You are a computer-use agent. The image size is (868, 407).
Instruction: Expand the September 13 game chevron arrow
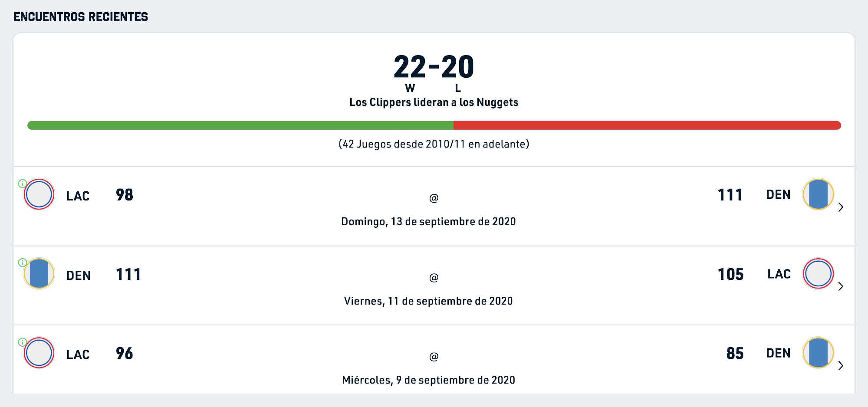tap(841, 207)
